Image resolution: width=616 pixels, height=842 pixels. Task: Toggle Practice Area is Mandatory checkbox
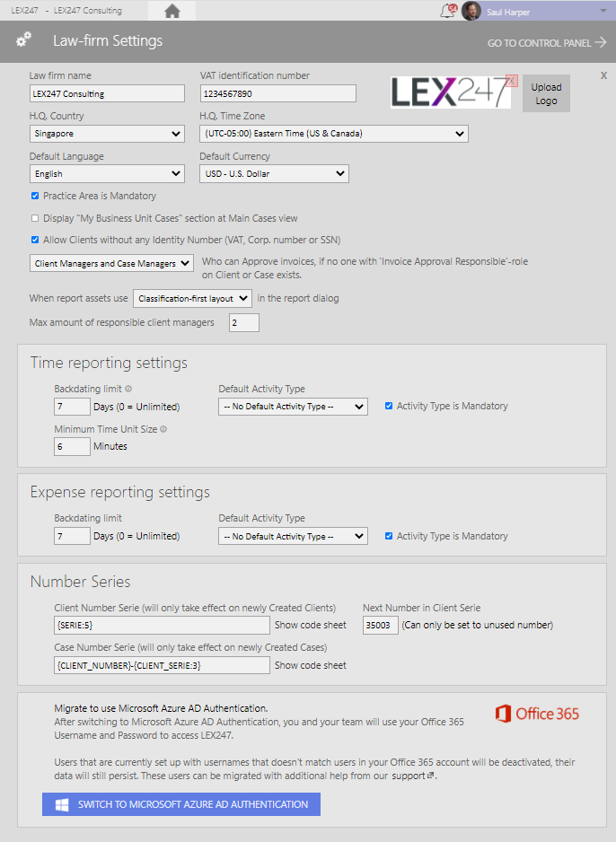[35, 196]
